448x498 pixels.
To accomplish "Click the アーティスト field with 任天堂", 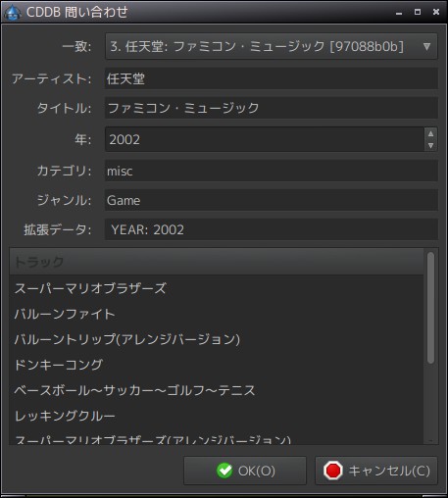I will coord(271,78).
